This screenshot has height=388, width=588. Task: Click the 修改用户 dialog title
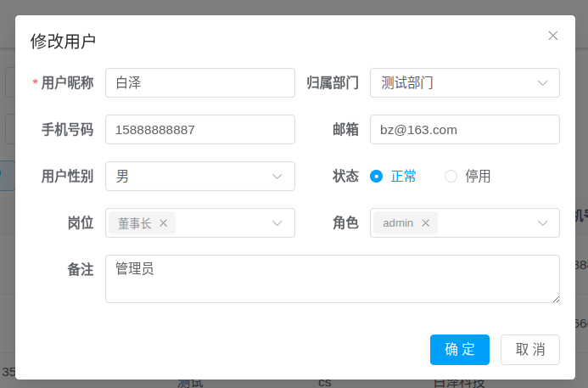63,41
